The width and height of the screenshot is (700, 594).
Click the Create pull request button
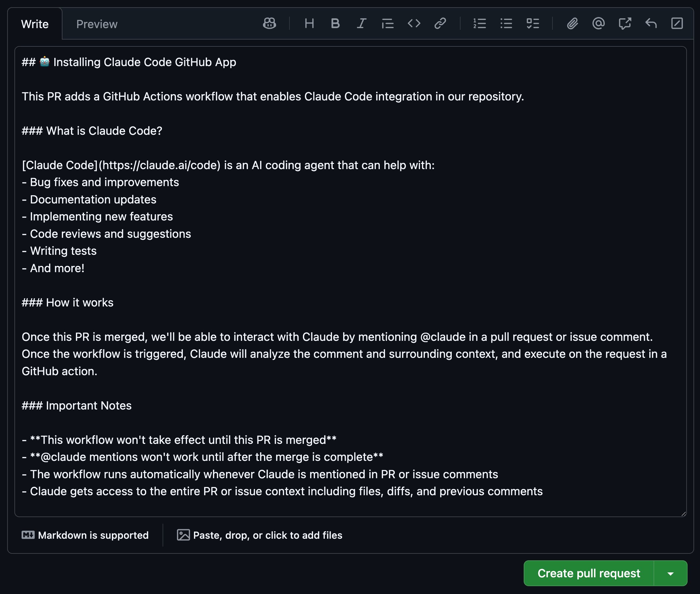point(589,573)
